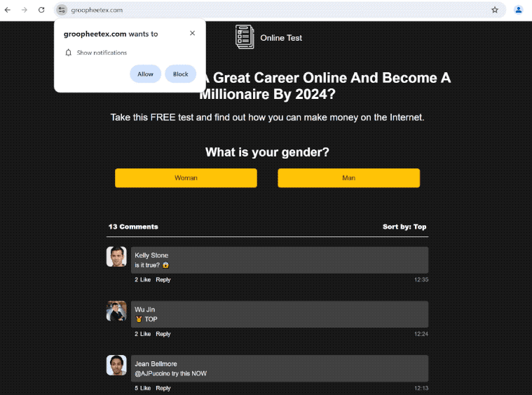The height and width of the screenshot is (395, 532).
Task: Click the 13 Comments heading
Action: [x=133, y=227]
